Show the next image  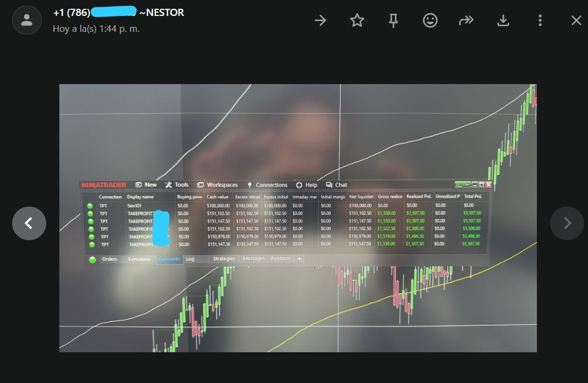coord(567,223)
